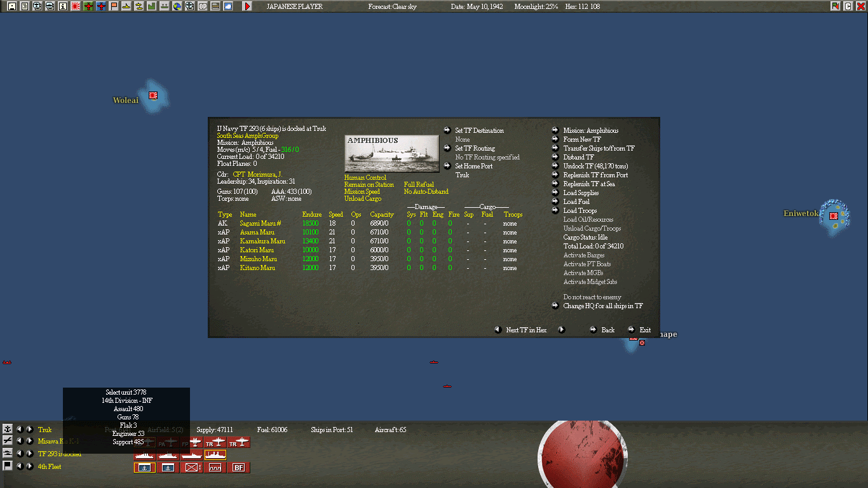Click the Woleai base marker on map
868x488 pixels.
pos(153,95)
